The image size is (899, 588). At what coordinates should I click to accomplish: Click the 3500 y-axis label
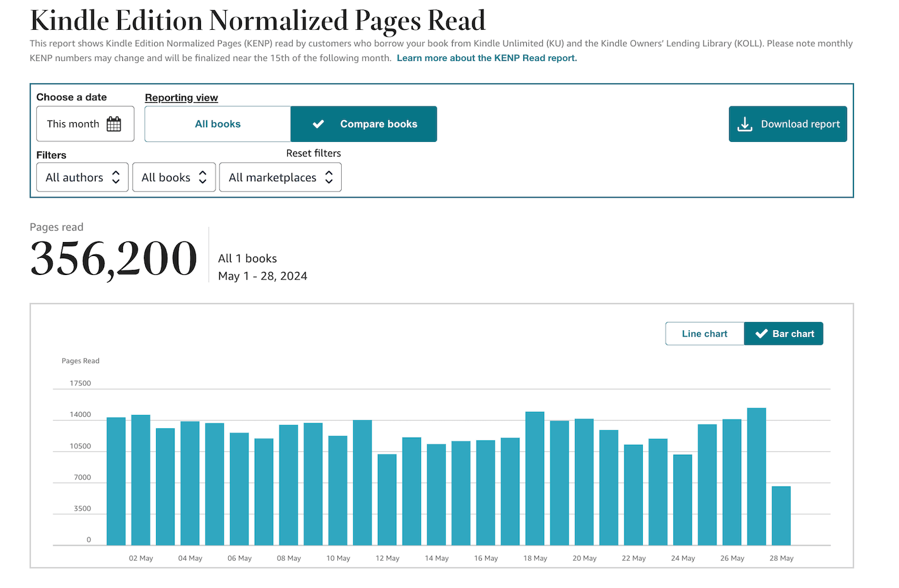82,509
